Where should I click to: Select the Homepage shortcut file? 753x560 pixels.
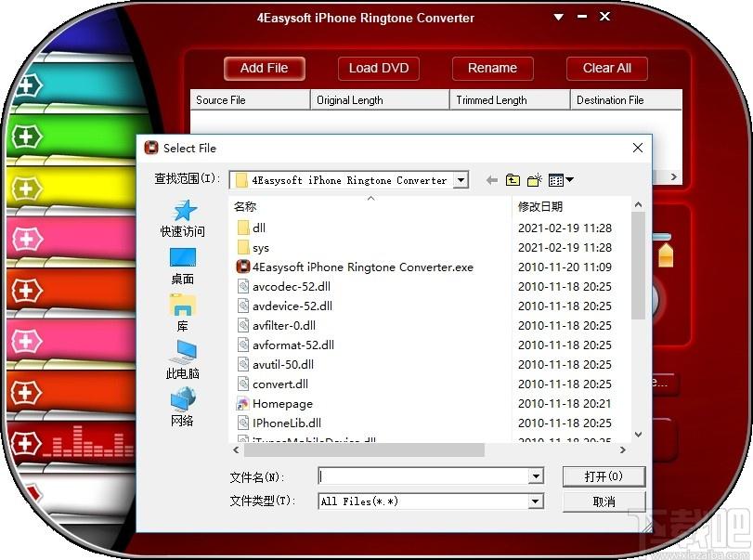275,403
